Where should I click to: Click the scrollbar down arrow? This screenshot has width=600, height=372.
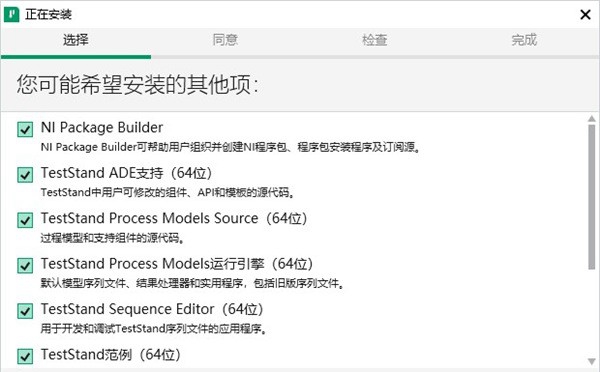(x=592, y=361)
